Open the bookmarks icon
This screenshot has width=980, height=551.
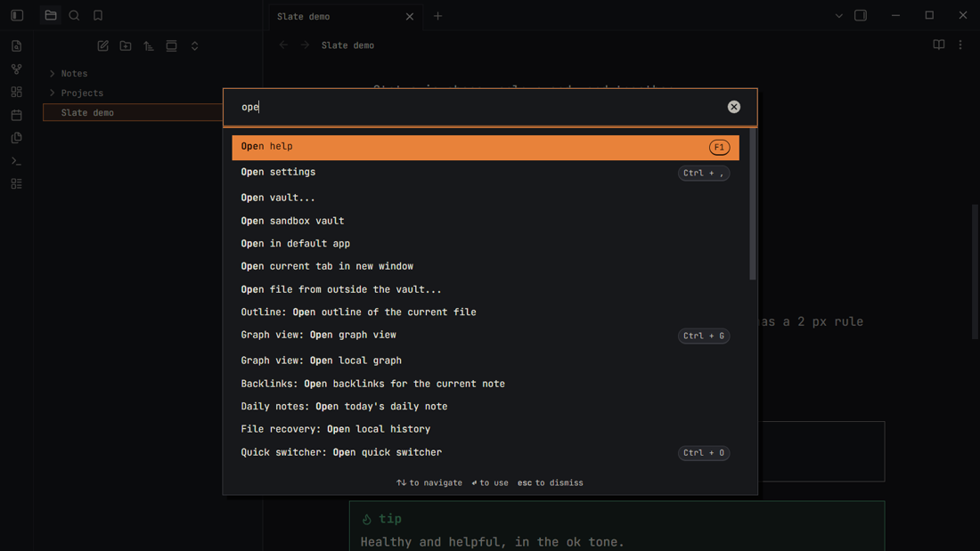(x=98, y=16)
